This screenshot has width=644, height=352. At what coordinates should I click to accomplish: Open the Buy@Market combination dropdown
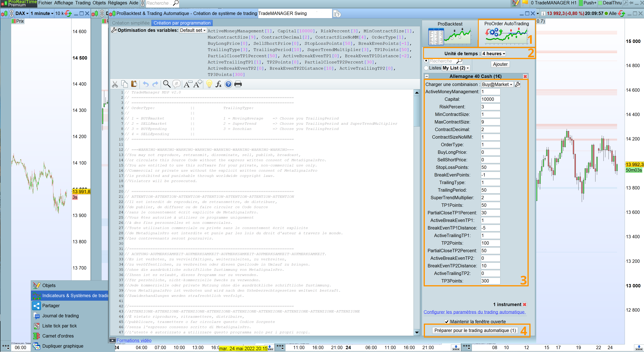point(497,85)
